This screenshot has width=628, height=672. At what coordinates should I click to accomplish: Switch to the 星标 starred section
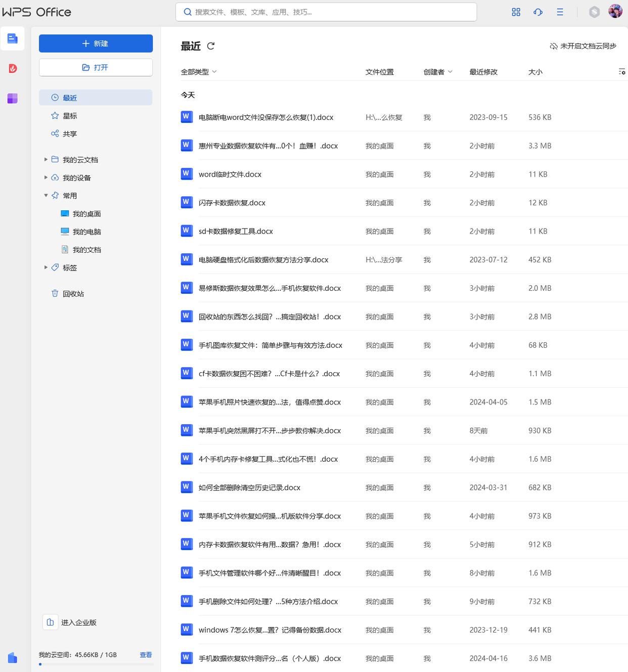70,116
